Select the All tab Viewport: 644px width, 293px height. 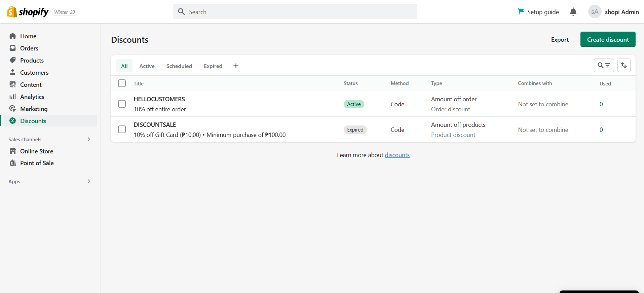coord(124,66)
